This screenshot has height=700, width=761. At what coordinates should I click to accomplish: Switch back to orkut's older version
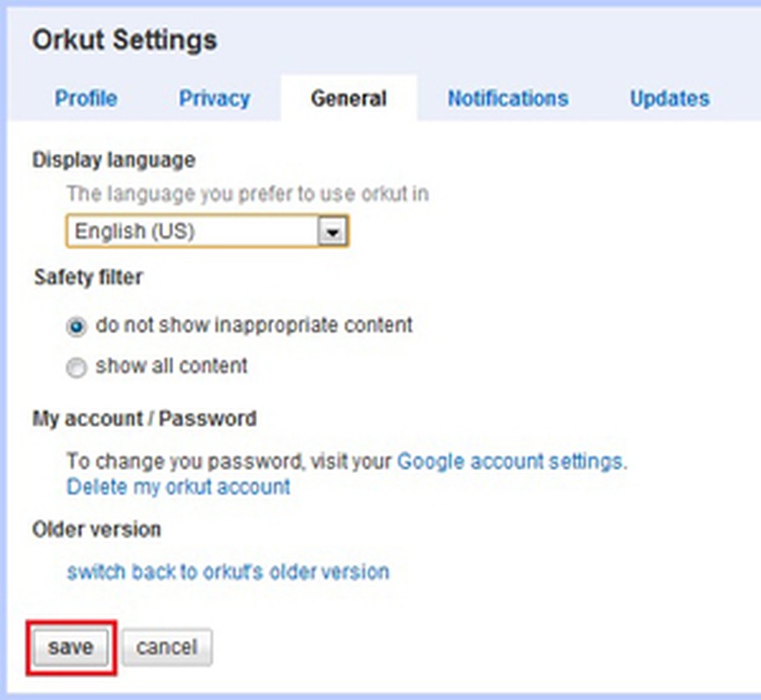pos(228,572)
